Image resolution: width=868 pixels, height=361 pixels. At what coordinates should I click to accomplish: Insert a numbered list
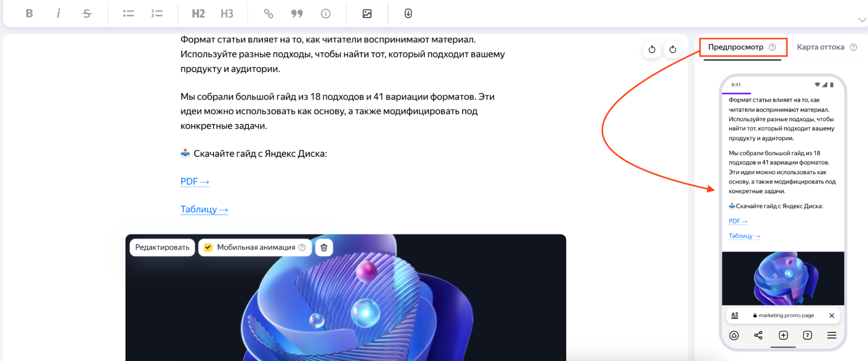coord(157,13)
